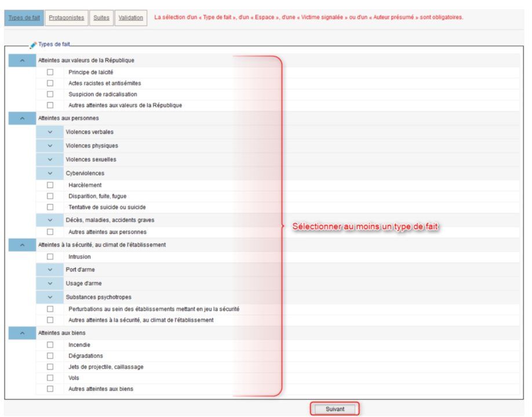This screenshot has height=417, width=532.
Task: Check the Incendie checkbox
Action: 50,345
